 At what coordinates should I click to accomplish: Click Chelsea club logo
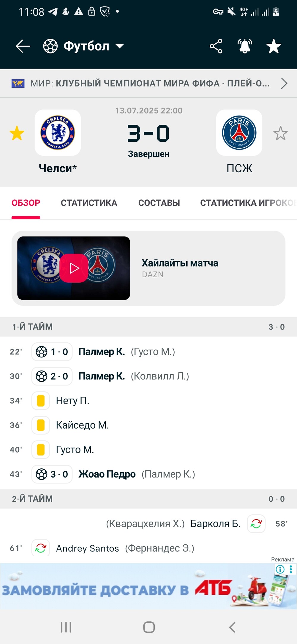[x=58, y=133]
